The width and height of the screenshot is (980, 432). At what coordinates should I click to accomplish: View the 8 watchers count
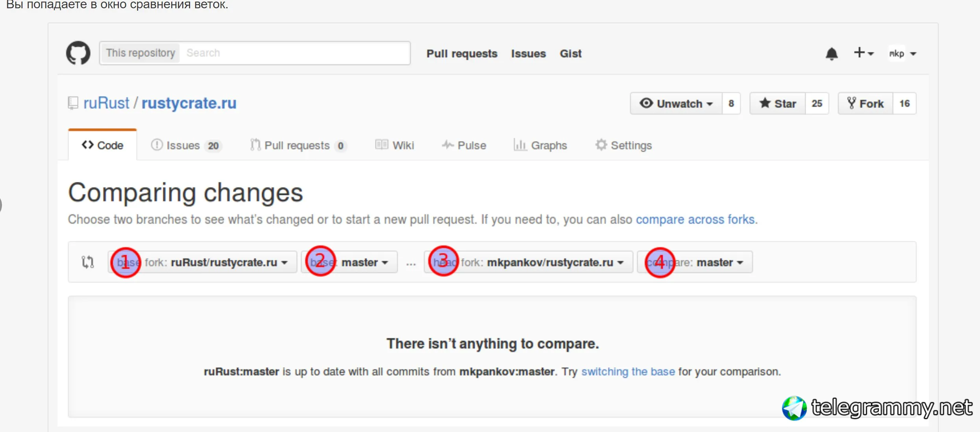731,104
